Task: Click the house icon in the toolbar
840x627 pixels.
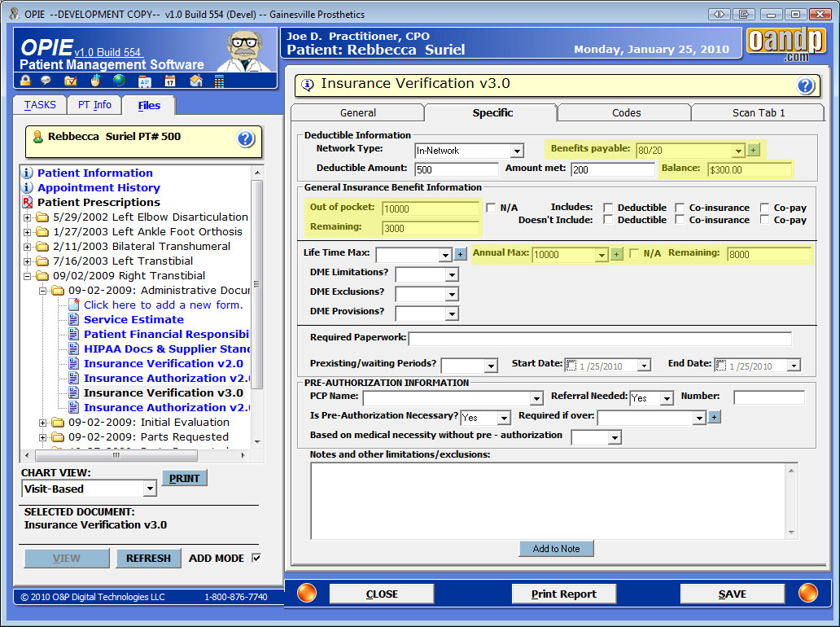Action: pos(196,81)
